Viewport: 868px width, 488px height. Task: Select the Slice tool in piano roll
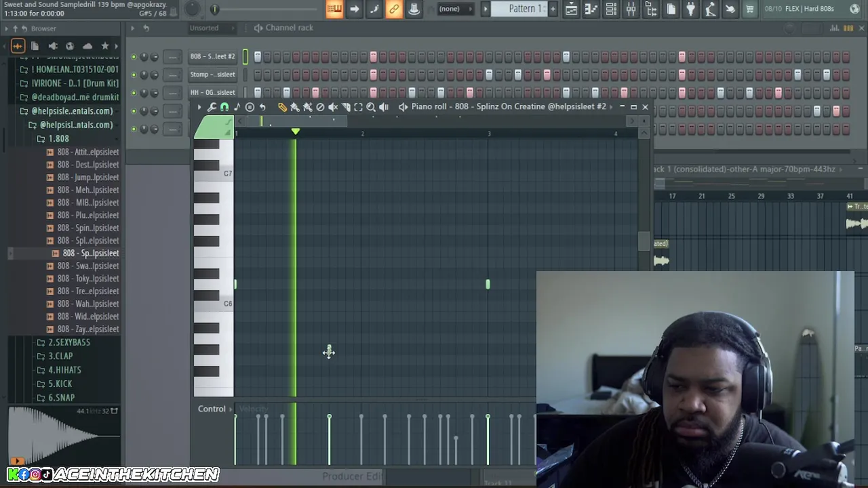346,107
